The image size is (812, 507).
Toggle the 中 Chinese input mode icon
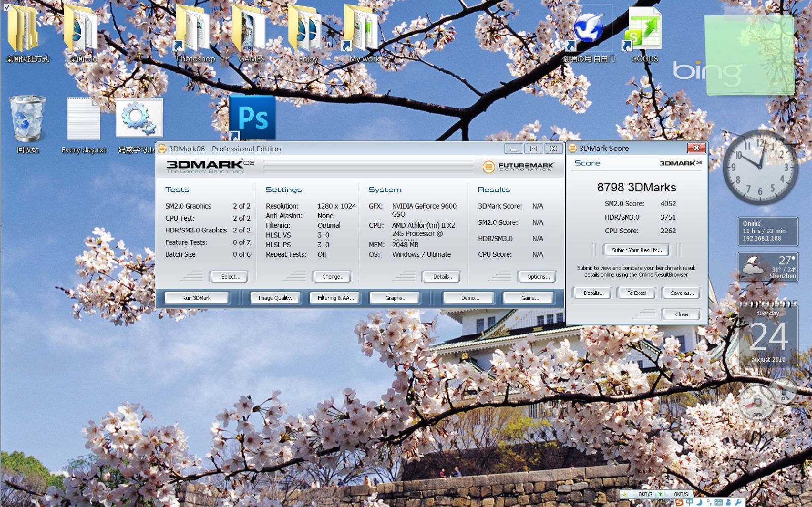tap(689, 502)
